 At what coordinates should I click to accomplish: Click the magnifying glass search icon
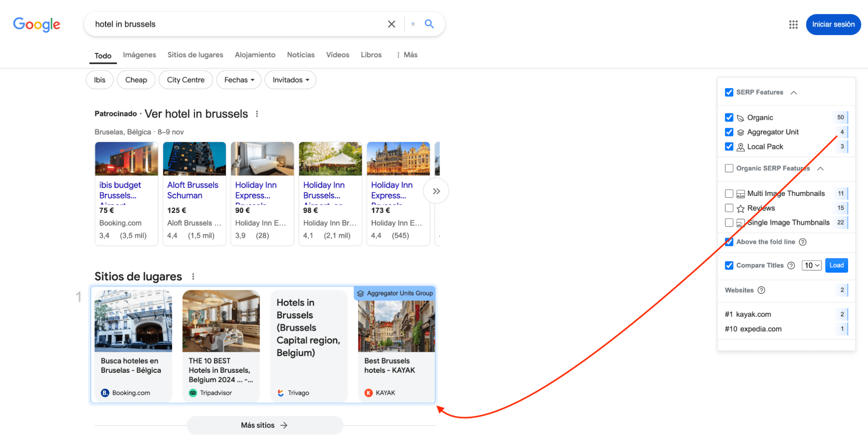[x=429, y=24]
